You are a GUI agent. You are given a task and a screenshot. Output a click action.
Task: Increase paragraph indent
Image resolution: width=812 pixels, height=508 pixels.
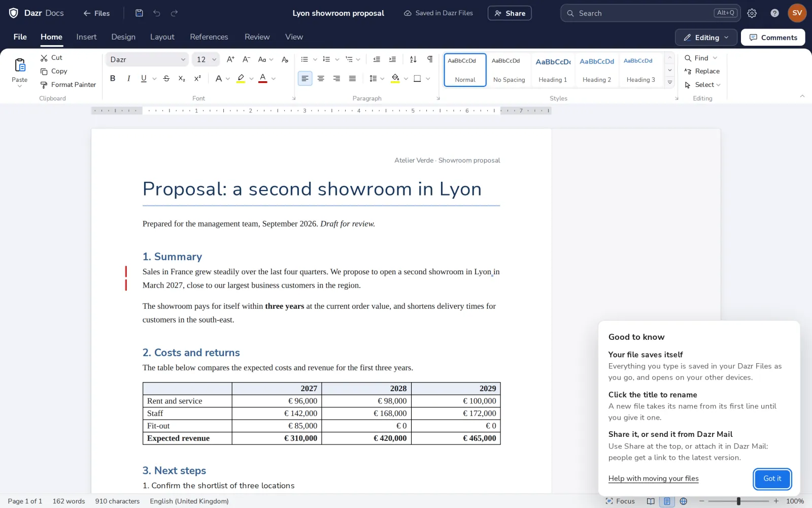click(392, 59)
